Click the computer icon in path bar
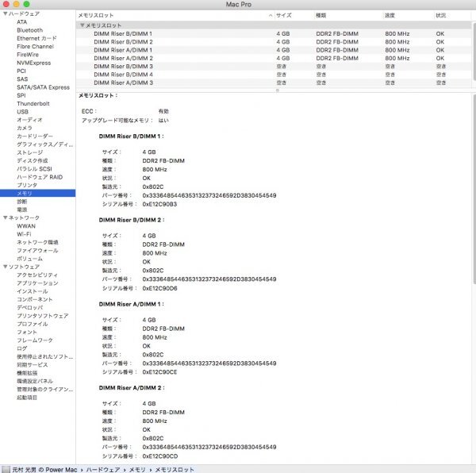This screenshot has height=473, width=476. pos(6,469)
